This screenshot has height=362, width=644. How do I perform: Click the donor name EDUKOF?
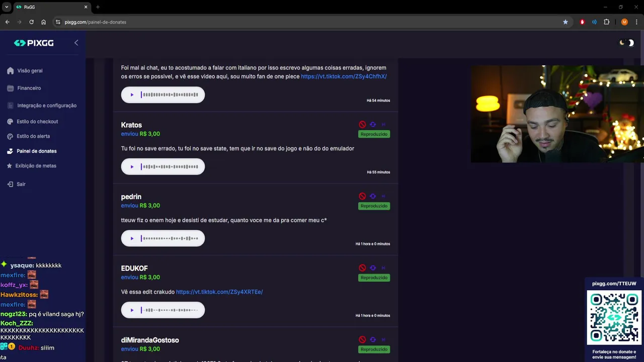coord(134,268)
